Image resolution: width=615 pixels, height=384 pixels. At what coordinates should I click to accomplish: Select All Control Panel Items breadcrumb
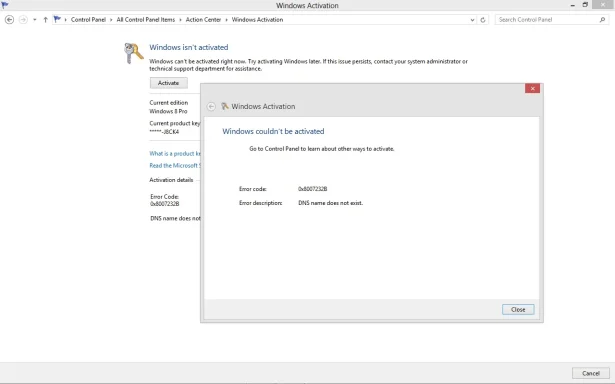(146, 20)
